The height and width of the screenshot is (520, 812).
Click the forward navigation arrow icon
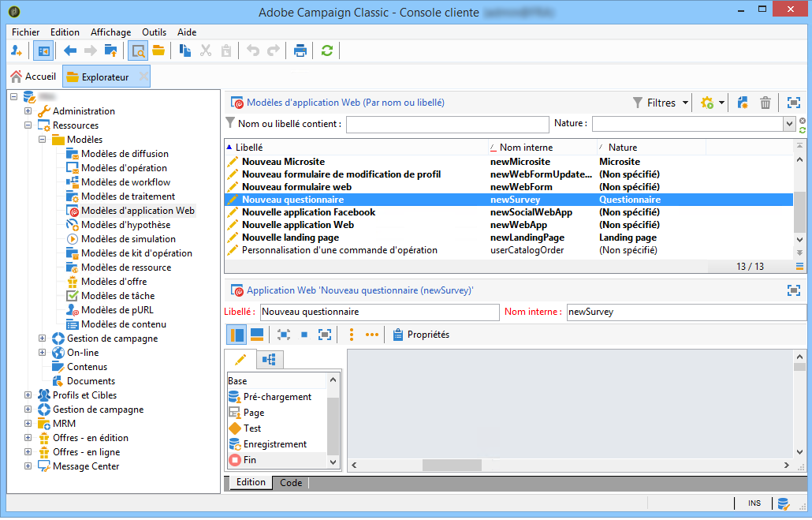point(90,51)
